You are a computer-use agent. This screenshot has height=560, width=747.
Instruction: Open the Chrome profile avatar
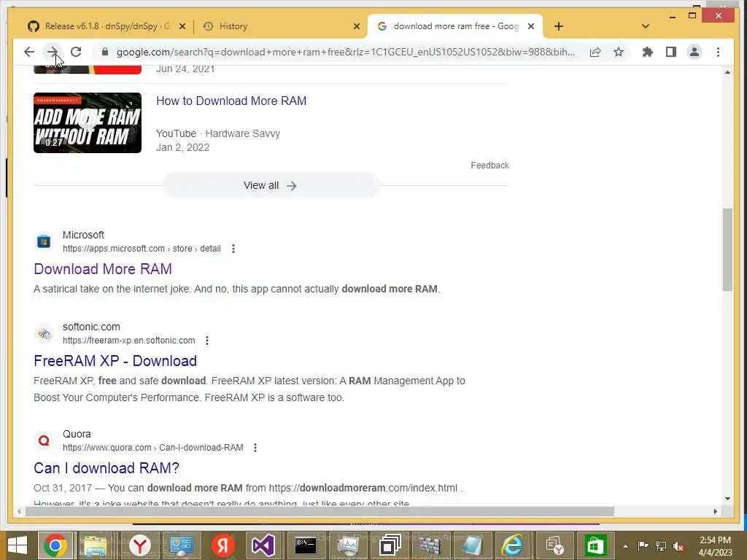694,52
